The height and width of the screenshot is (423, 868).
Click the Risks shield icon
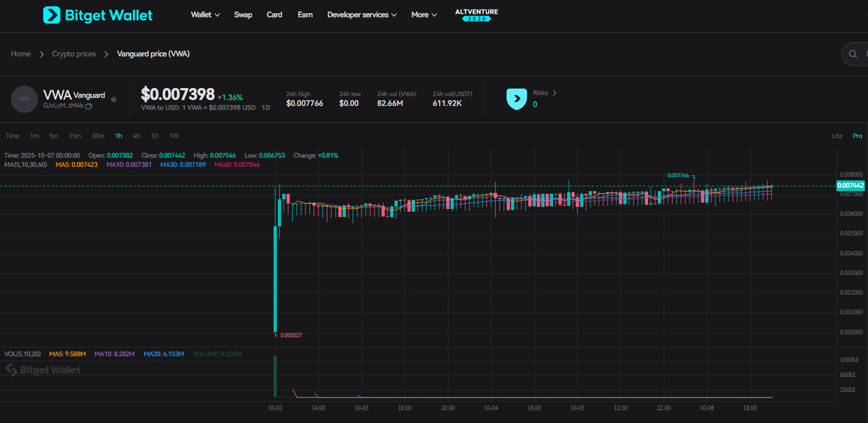click(516, 99)
